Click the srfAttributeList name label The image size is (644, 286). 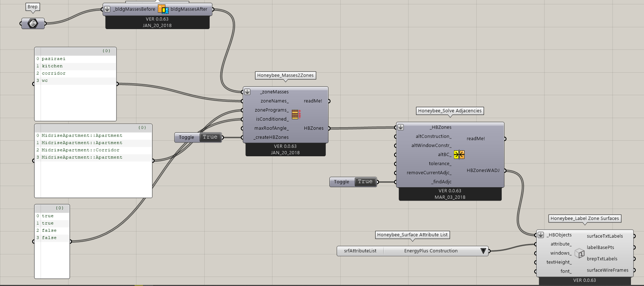pos(360,251)
